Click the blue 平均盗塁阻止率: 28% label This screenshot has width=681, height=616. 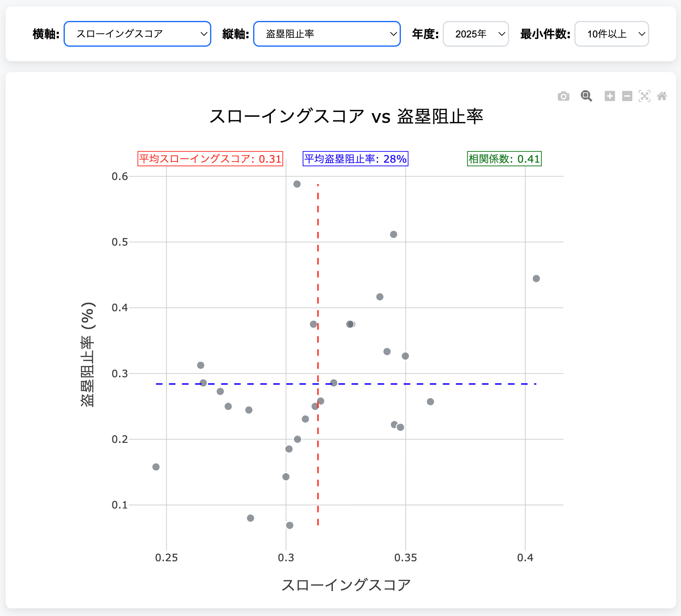coord(355,159)
